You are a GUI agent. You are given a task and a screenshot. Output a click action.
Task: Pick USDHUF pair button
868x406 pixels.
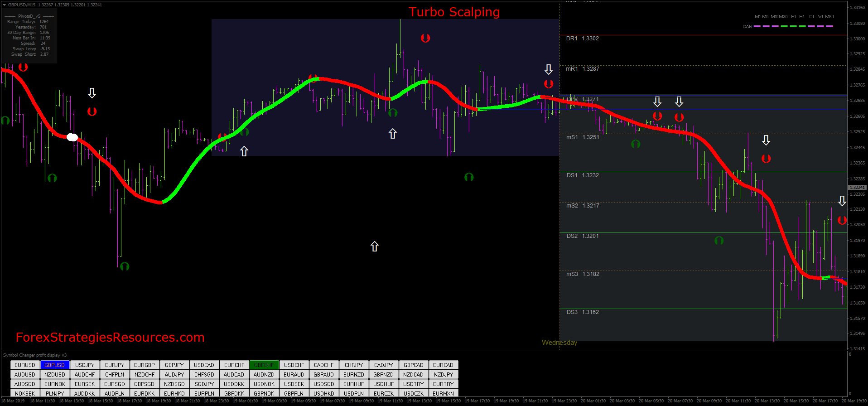[x=384, y=384]
